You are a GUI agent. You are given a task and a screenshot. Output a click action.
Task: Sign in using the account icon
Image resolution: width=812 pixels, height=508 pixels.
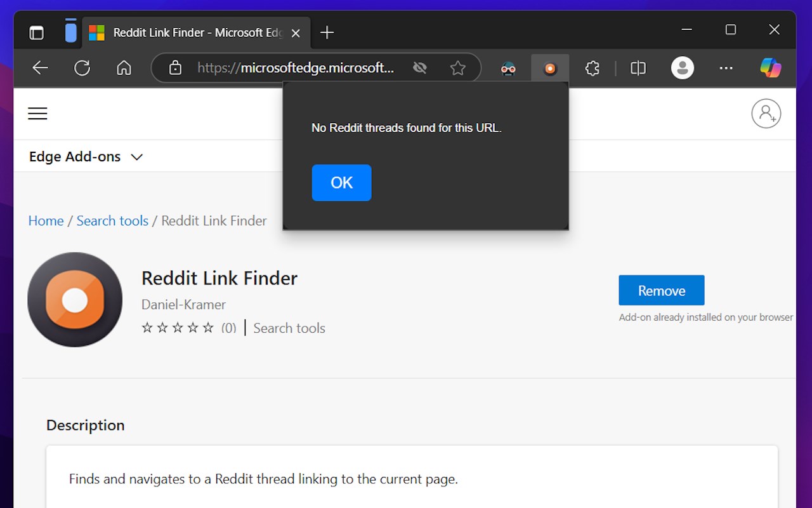(x=766, y=114)
